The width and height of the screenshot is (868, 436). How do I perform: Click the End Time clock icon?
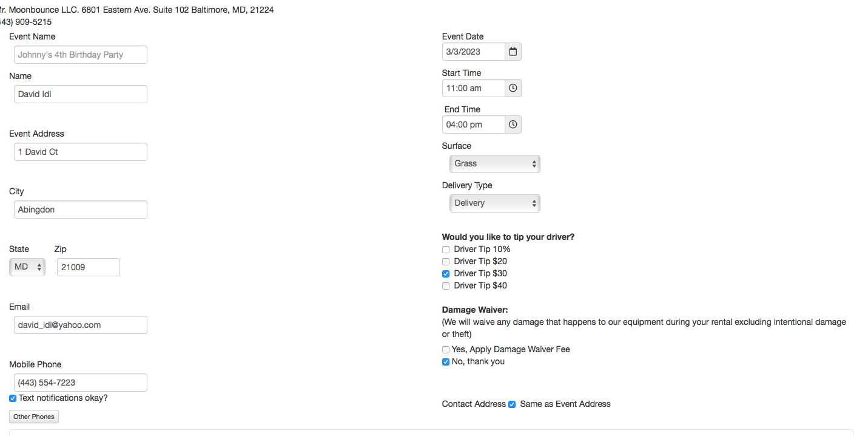[513, 124]
